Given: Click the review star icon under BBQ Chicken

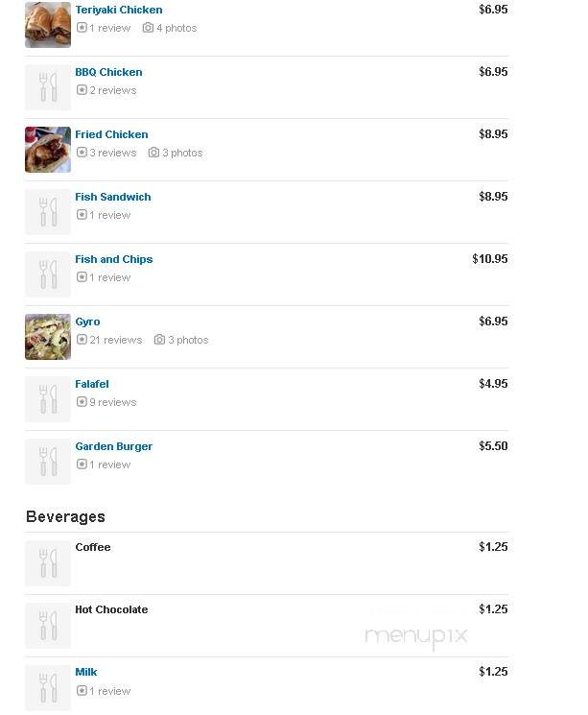Looking at the screenshot, I should (82, 90).
